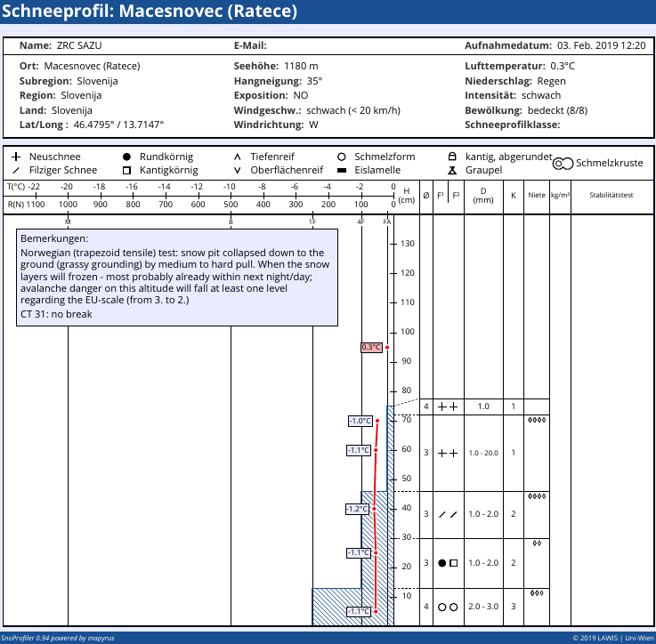The image size is (656, 644).
Task: Click the Niete diamonds at 70 cm
Action: tap(537, 420)
